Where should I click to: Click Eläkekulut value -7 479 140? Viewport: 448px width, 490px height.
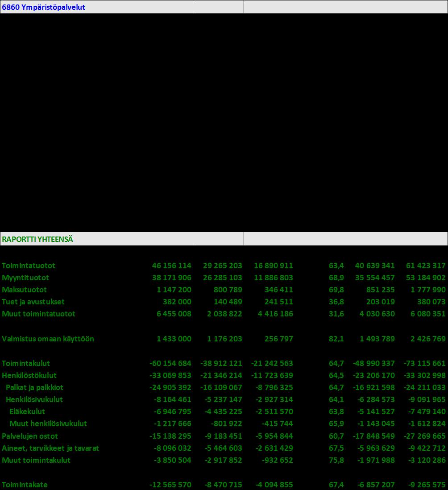[x=427, y=411]
